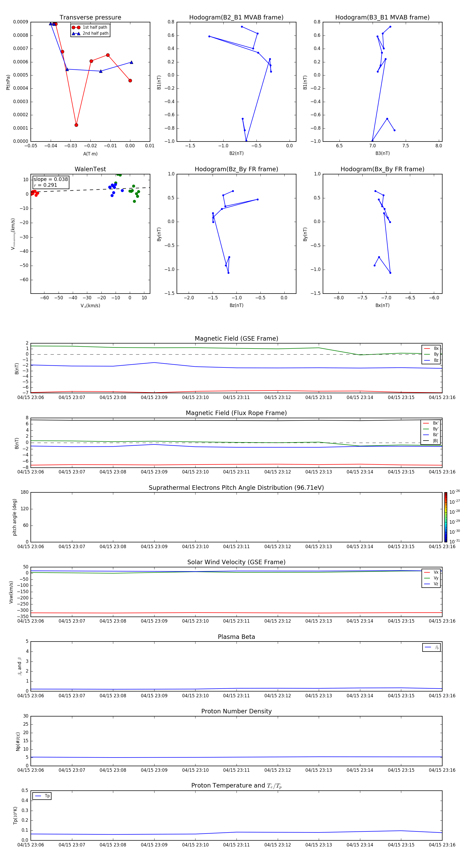Click the 'B2(nT)' x-axis label

[x=236, y=153]
